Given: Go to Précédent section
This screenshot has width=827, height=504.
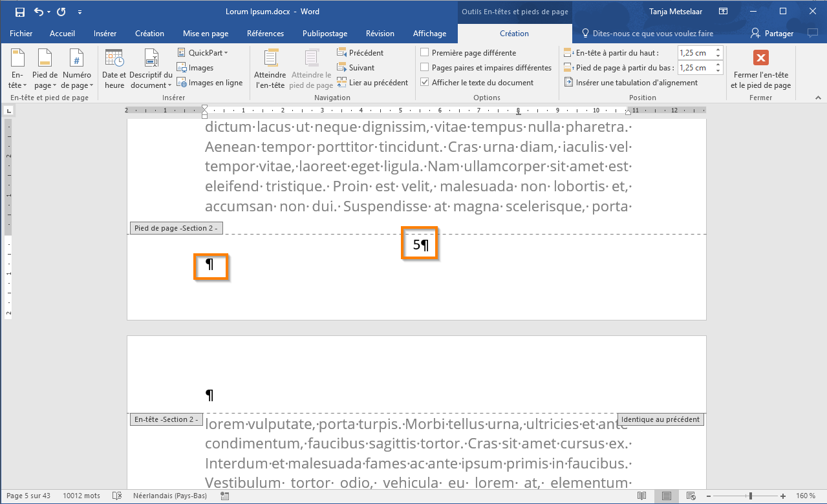Looking at the screenshot, I should point(360,52).
